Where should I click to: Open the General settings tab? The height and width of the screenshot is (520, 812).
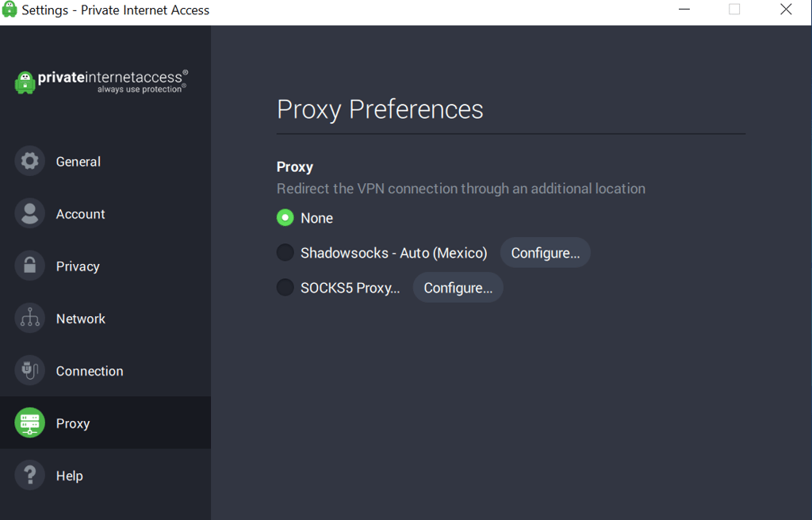(105, 161)
